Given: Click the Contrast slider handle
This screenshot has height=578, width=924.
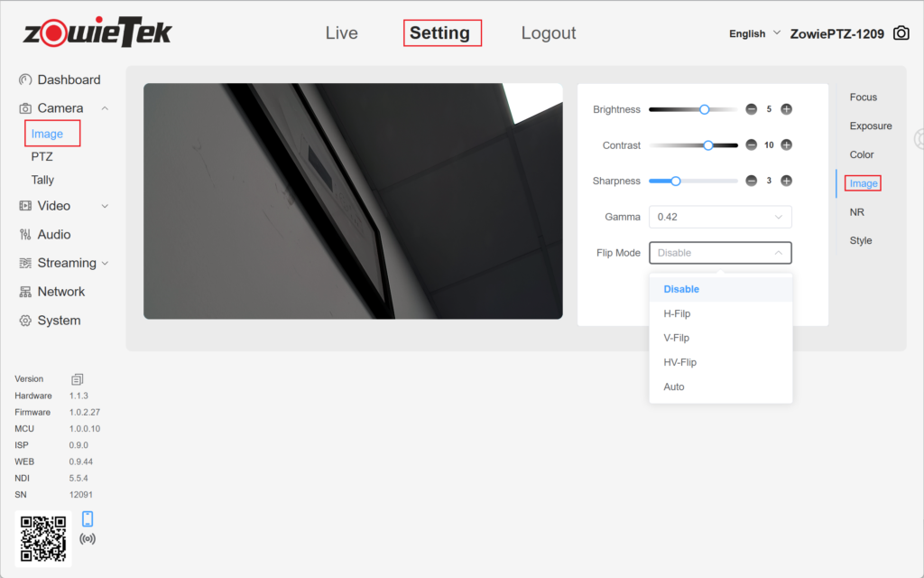Looking at the screenshot, I should coord(708,145).
